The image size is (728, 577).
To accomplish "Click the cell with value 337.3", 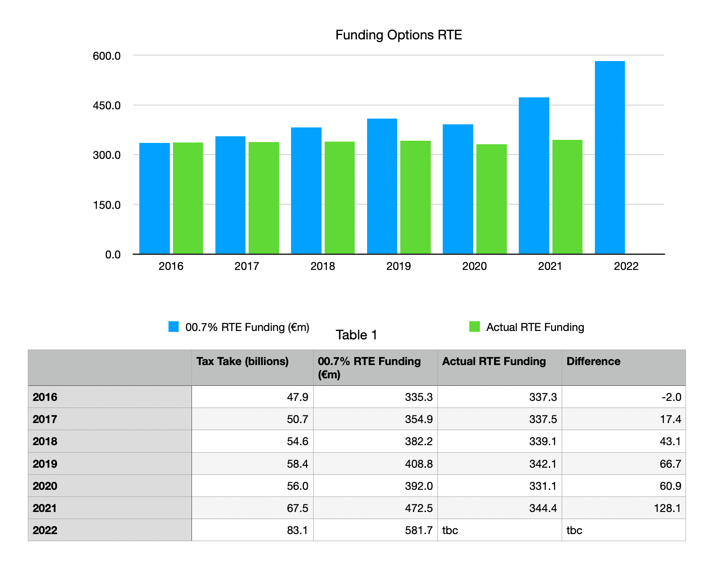I will pyautogui.click(x=499, y=397).
